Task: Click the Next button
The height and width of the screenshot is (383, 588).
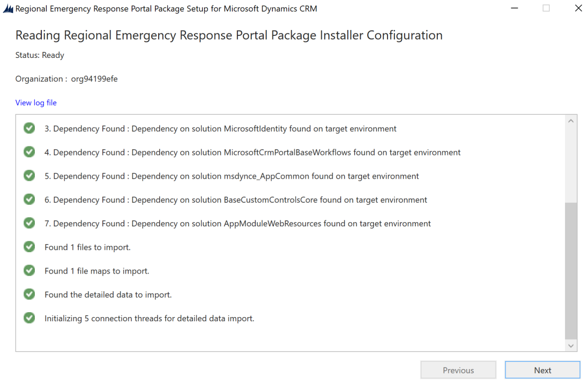Action: point(542,370)
